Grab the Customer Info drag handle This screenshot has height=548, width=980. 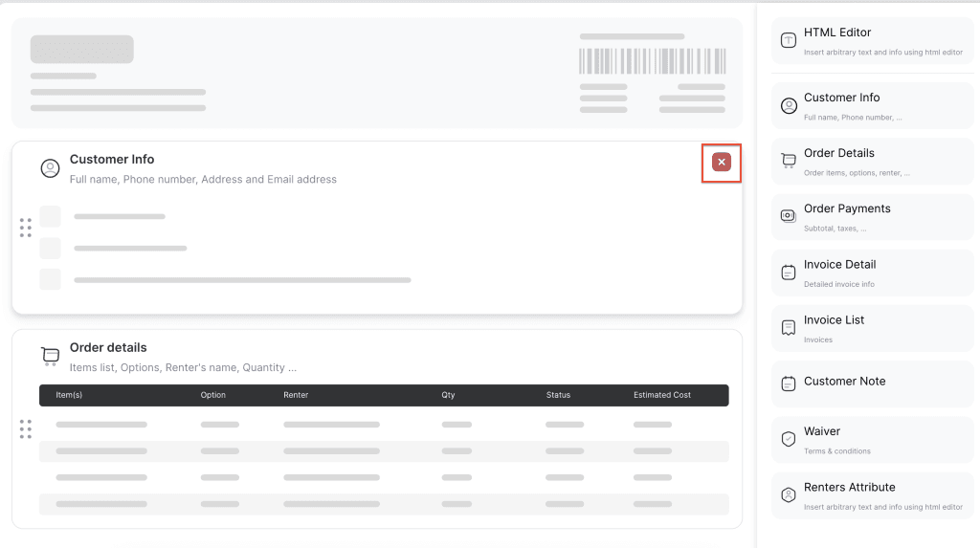26,228
